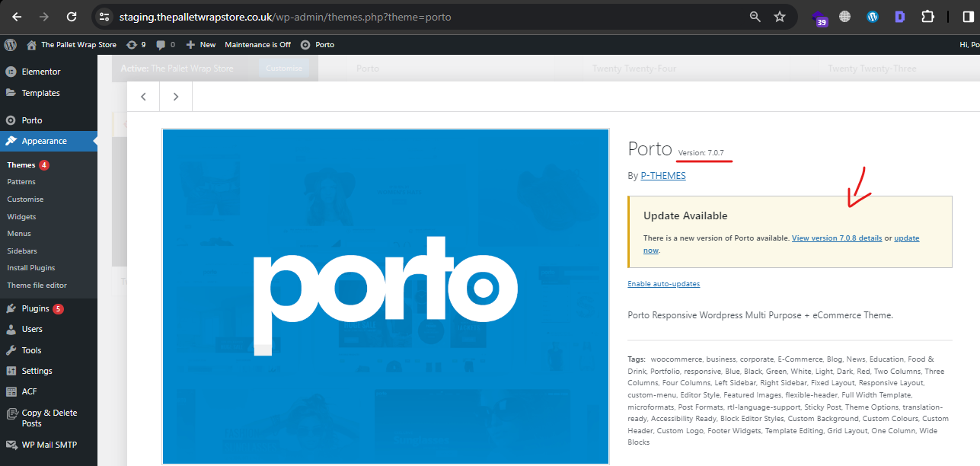Open Widgets submenu item
The image size is (980, 466).
[x=21, y=216]
